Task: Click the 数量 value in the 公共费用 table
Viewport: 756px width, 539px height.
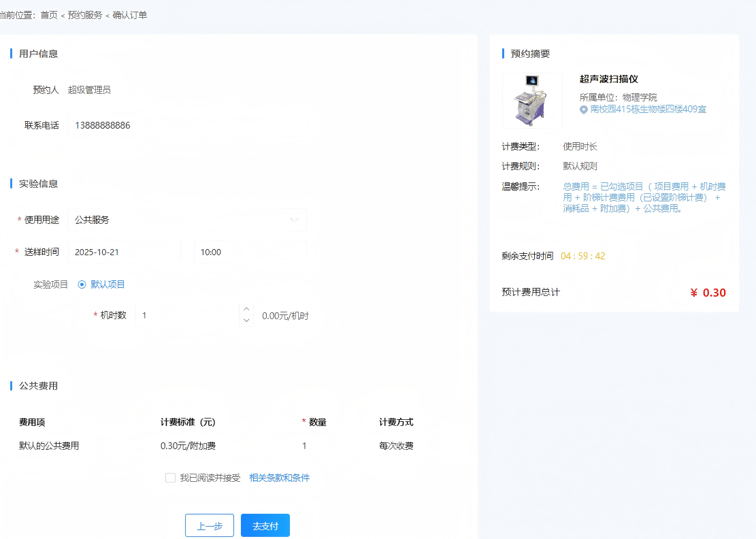Action: (304, 446)
